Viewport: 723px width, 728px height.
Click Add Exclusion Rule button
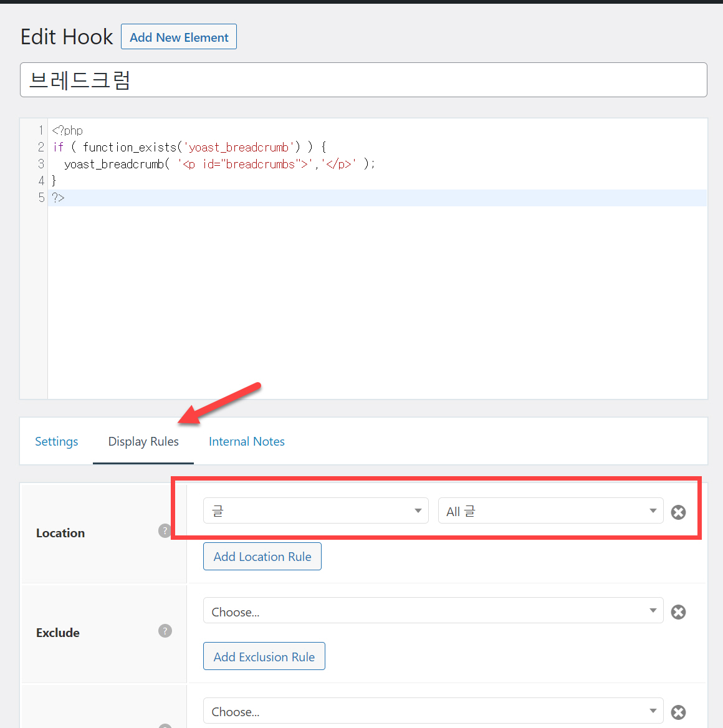[x=264, y=656]
